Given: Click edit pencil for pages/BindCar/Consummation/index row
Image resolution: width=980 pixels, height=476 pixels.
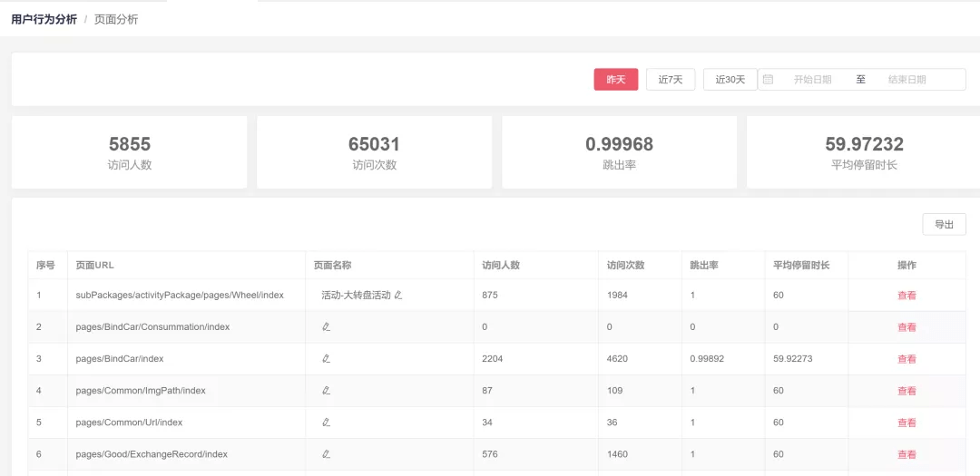Looking at the screenshot, I should point(326,327).
